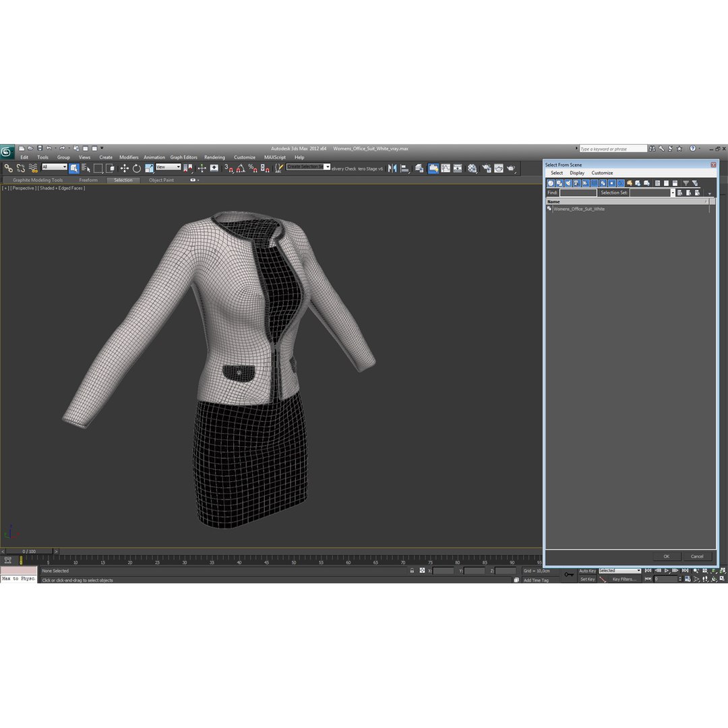Open the reference coordinate system 'View' dropdown

[168, 167]
